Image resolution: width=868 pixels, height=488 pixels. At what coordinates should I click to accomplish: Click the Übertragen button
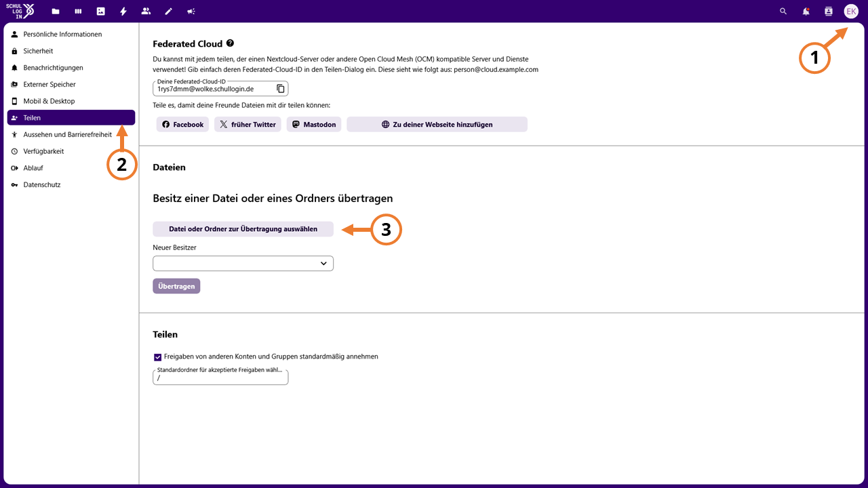click(176, 286)
